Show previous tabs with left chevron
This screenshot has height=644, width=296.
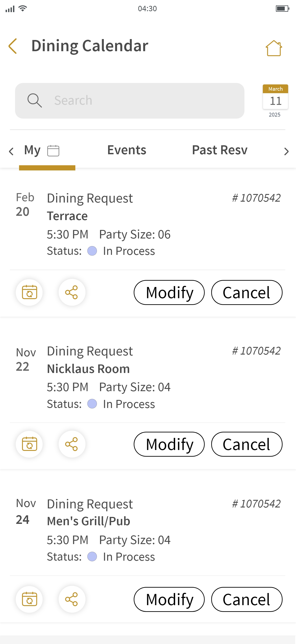pos(11,151)
